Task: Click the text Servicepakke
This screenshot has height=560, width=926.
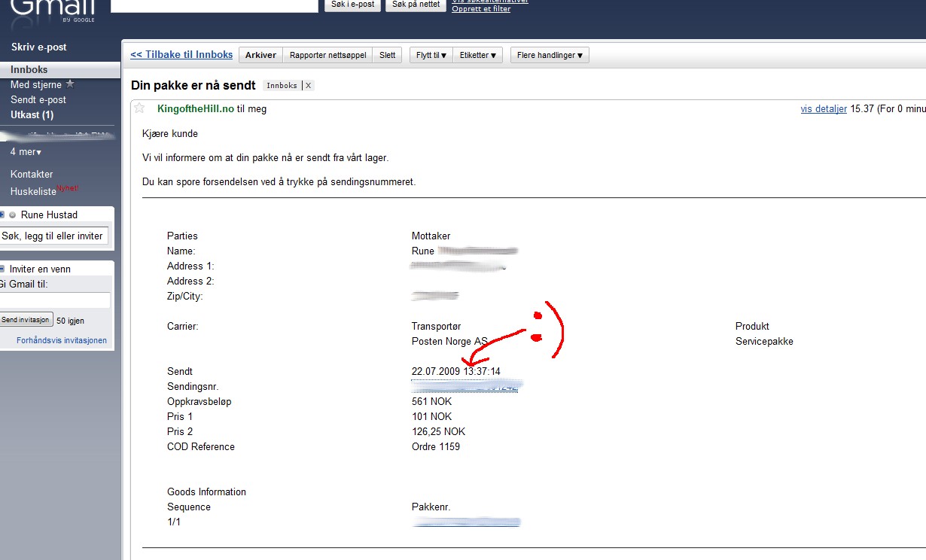Action: click(x=764, y=341)
